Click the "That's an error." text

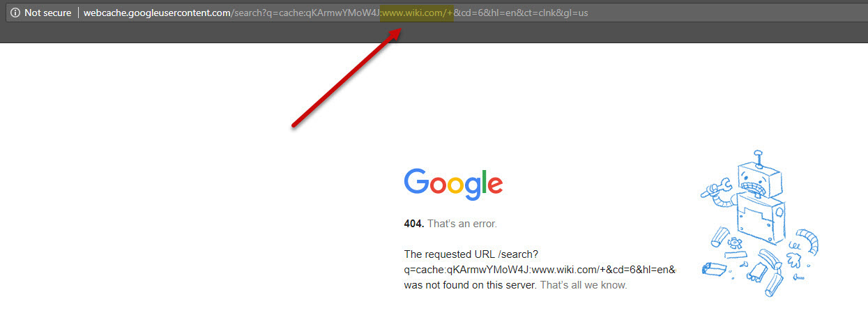point(462,224)
